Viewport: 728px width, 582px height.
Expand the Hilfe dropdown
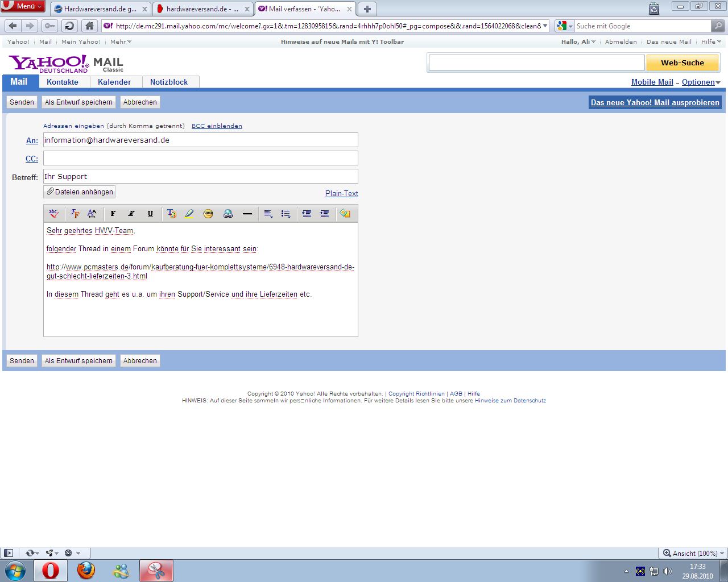(x=711, y=41)
